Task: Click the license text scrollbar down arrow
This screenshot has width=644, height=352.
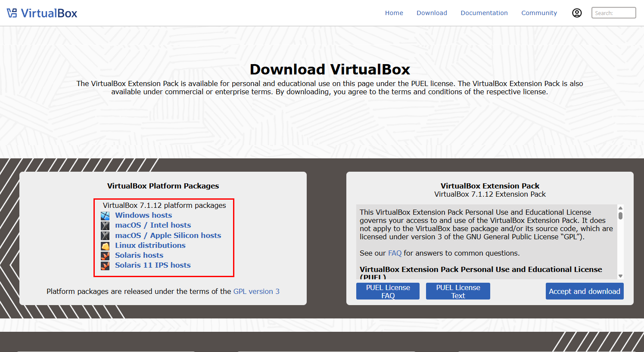Action: [x=620, y=276]
